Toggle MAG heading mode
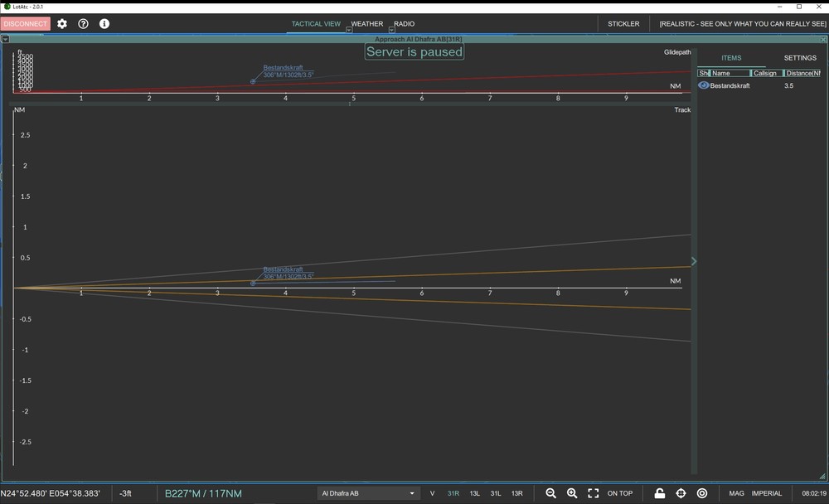 pyautogui.click(x=736, y=493)
